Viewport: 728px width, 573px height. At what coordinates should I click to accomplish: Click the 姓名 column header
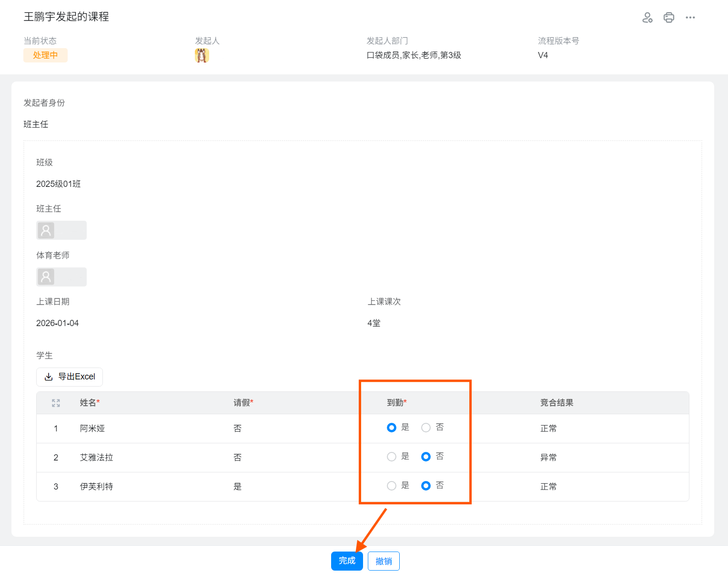(89, 403)
